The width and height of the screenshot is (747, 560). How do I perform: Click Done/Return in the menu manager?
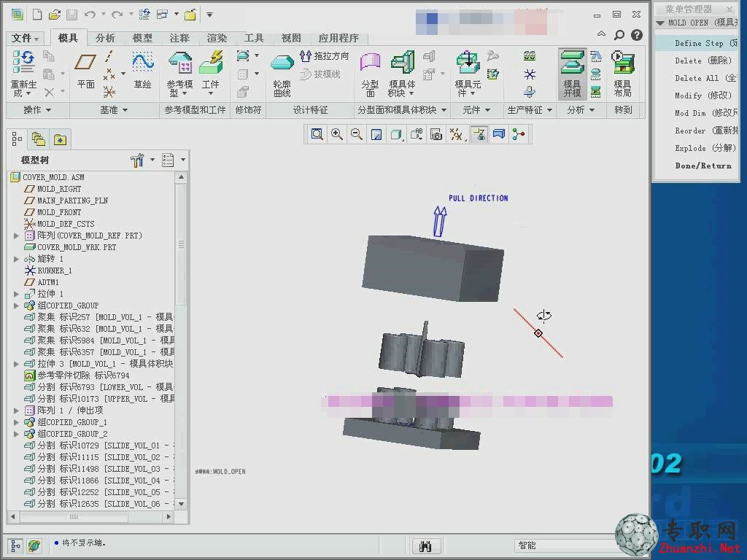click(697, 166)
